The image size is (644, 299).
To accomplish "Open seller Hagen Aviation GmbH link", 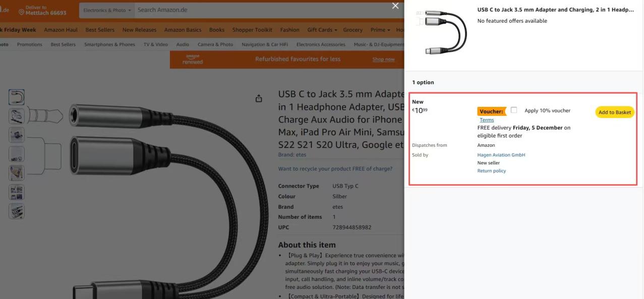I will click(501, 155).
